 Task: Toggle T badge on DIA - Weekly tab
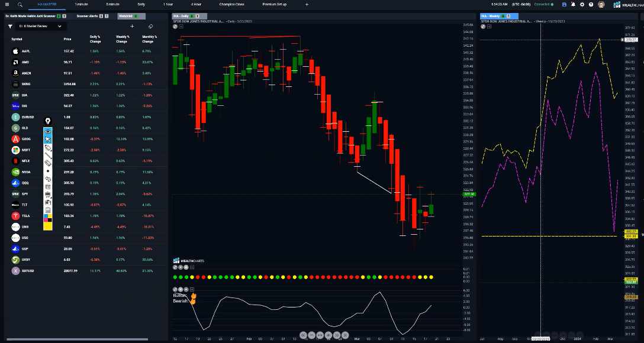pyautogui.click(x=509, y=16)
